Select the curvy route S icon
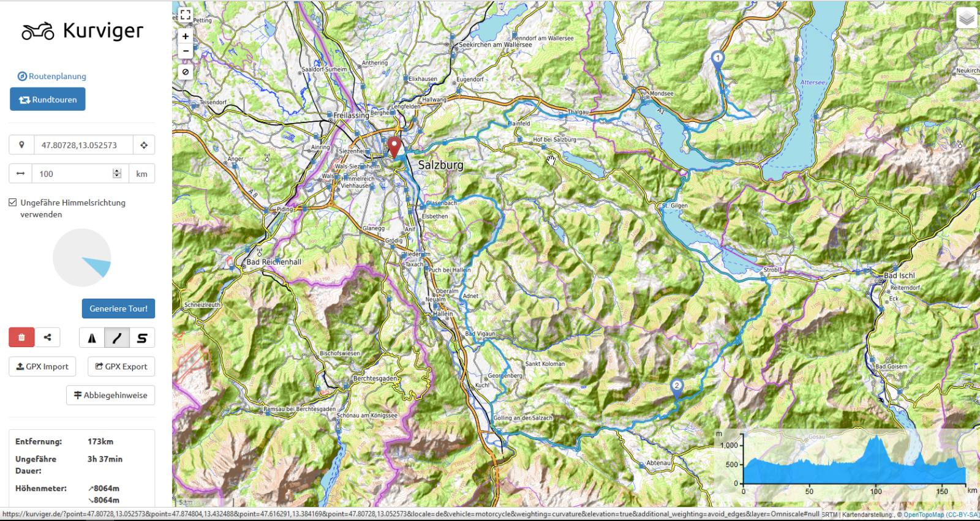The image size is (980, 521). pyautogui.click(x=142, y=338)
